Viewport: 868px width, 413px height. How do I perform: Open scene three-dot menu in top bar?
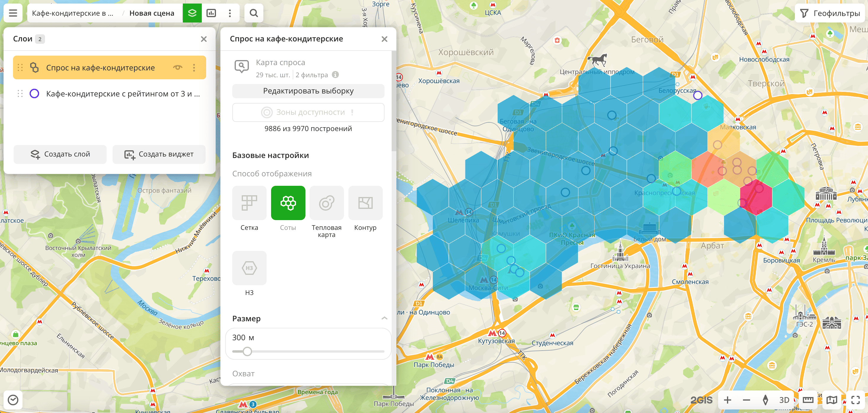[230, 13]
